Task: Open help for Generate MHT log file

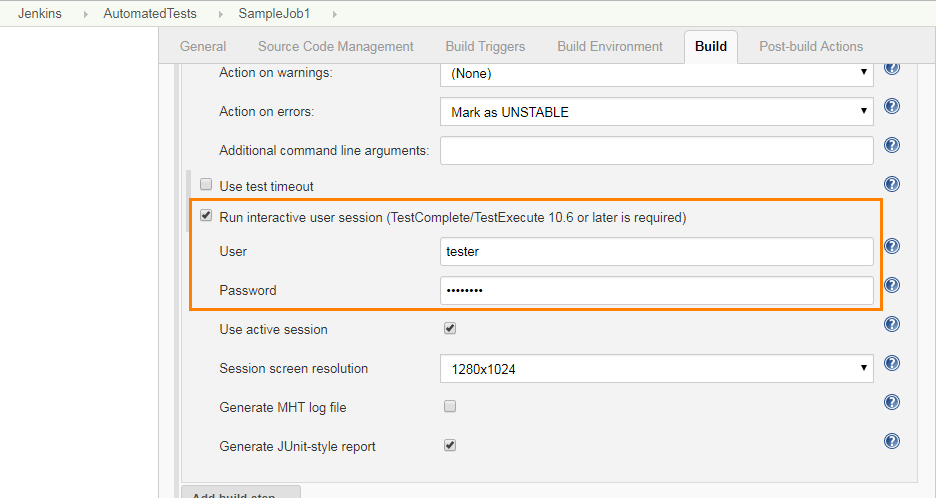Action: (x=892, y=402)
